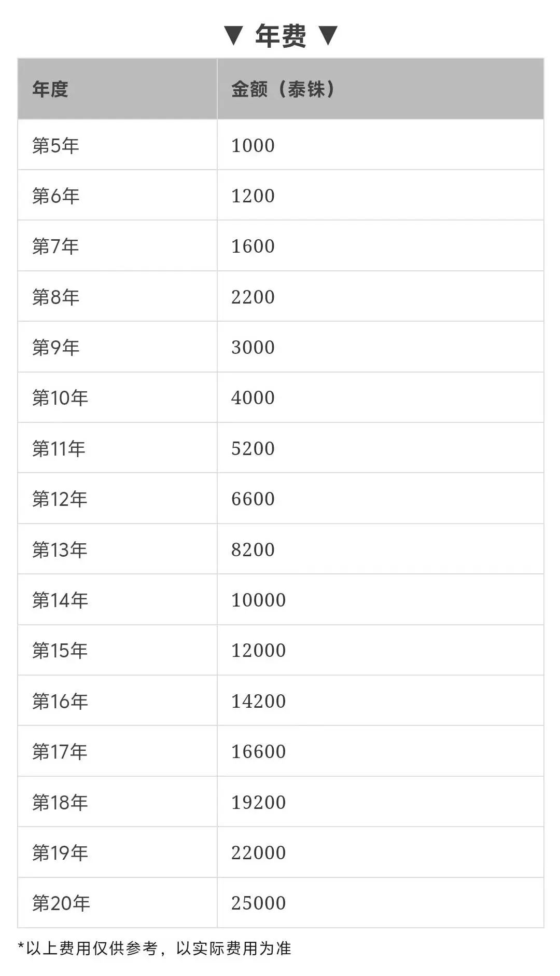Select the 第18年 row label
Image resolution: width=560 pixels, height=976 pixels.
(60, 802)
